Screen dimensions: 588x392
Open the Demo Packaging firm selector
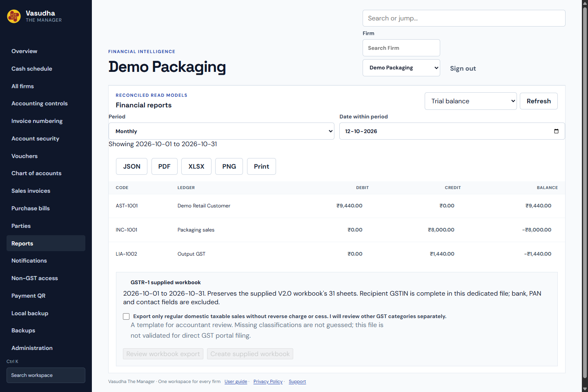(401, 68)
